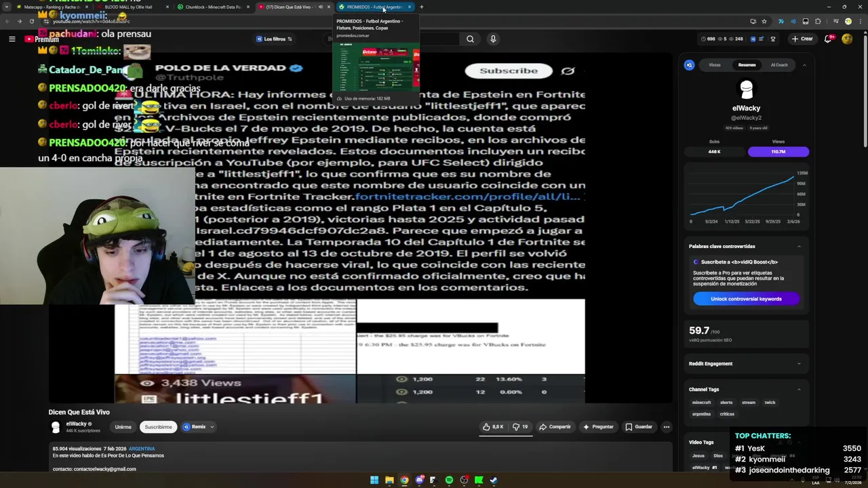Open File Explorer from taskbar
The image size is (868, 488).
click(389, 481)
